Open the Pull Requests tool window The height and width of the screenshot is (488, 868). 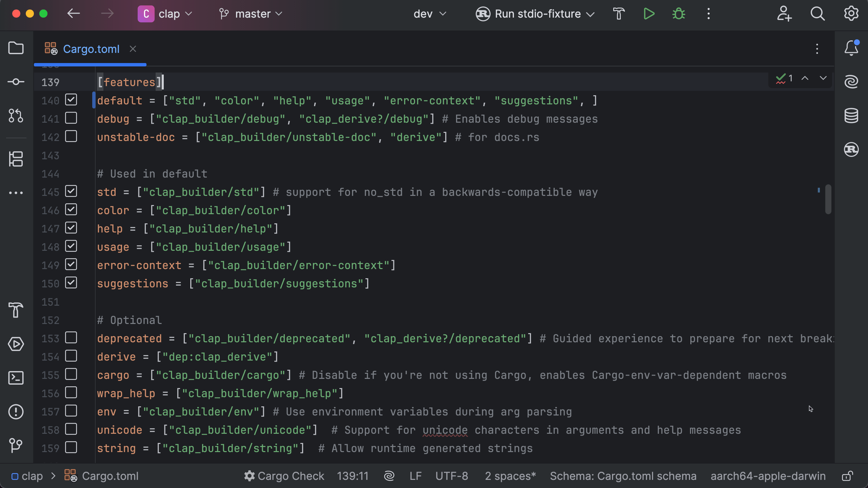coord(16,116)
